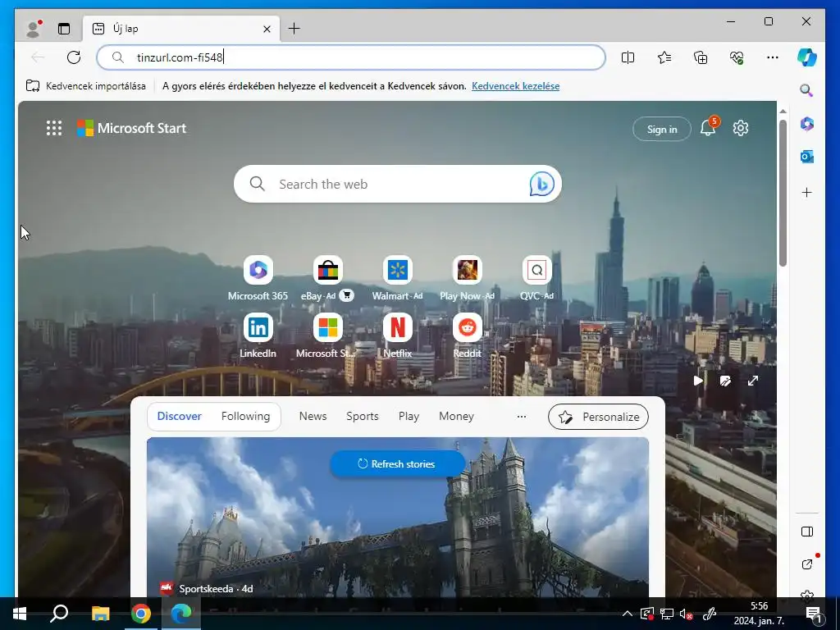
Task: Open the Edge profile icon
Action: pos(33,29)
